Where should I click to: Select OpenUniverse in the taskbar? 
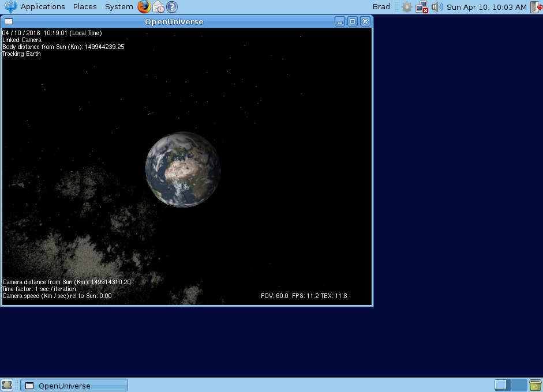pos(74,386)
